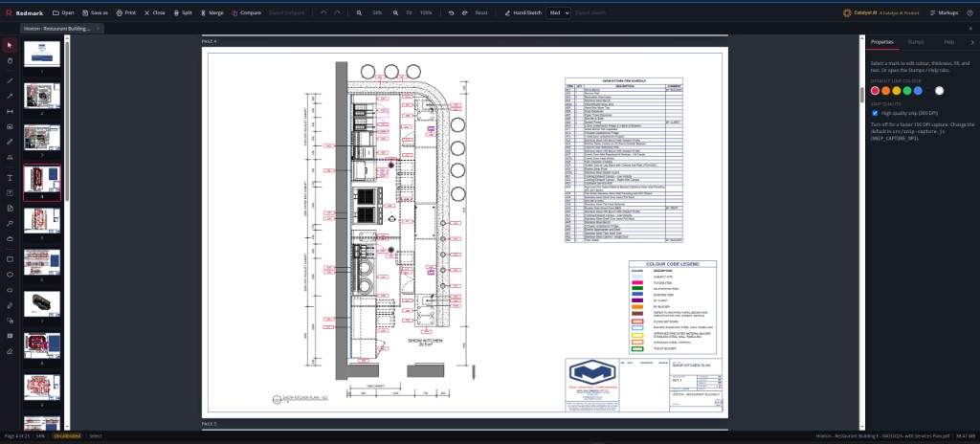Zoom in with the plus magnifier
The height and width of the screenshot is (444, 980).
point(395,12)
